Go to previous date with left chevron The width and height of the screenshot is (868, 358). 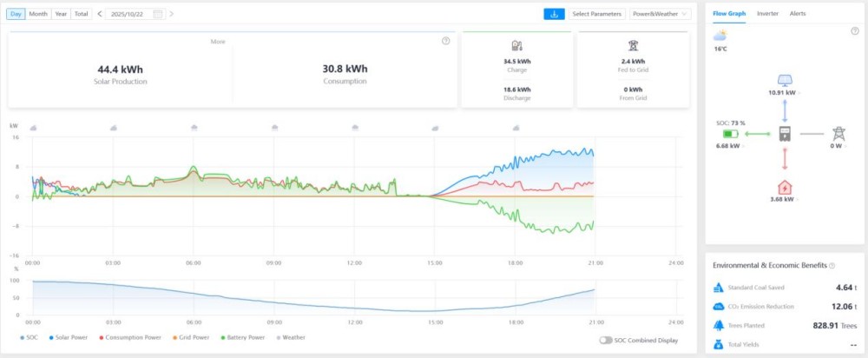100,14
